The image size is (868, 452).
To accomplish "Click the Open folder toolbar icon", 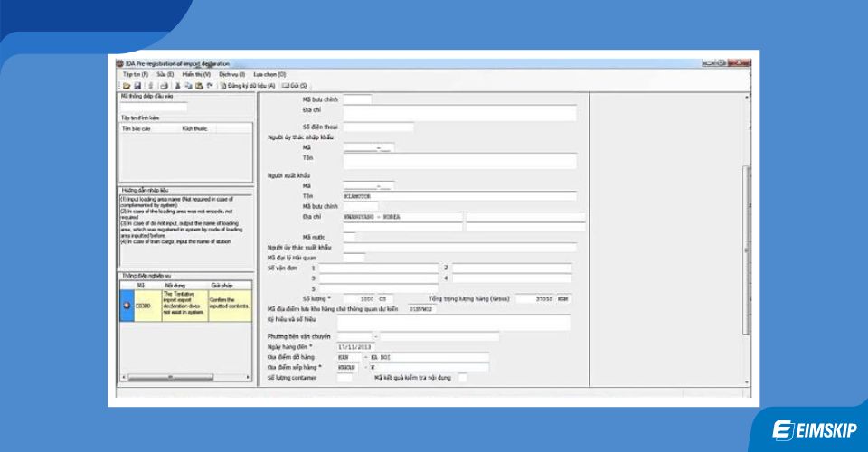I will pyautogui.click(x=127, y=85).
